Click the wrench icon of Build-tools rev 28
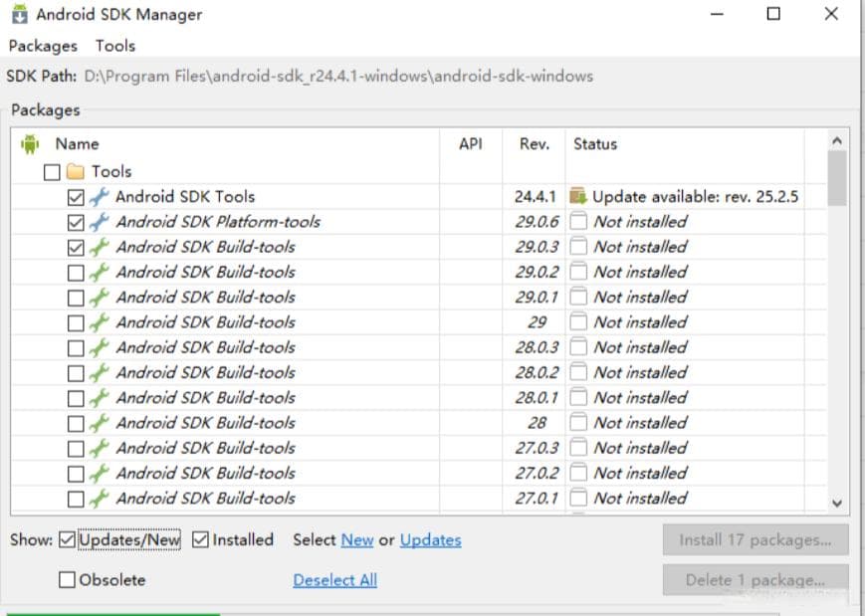The height and width of the screenshot is (616, 865). click(100, 423)
